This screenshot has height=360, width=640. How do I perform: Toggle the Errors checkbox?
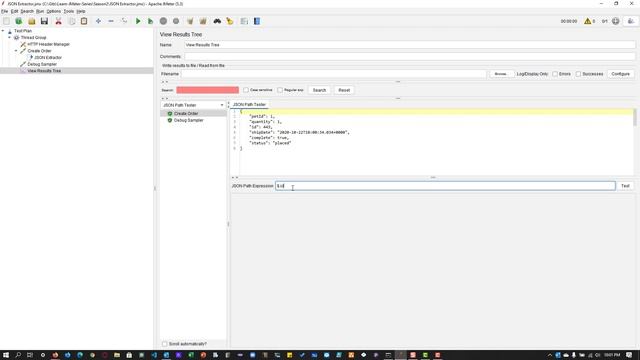(x=555, y=74)
